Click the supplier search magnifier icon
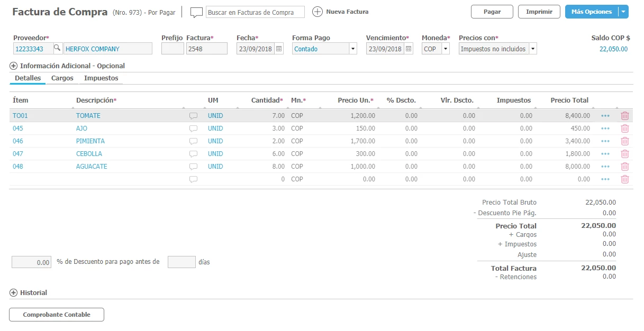This screenshot has height=331, width=644. pos(58,49)
